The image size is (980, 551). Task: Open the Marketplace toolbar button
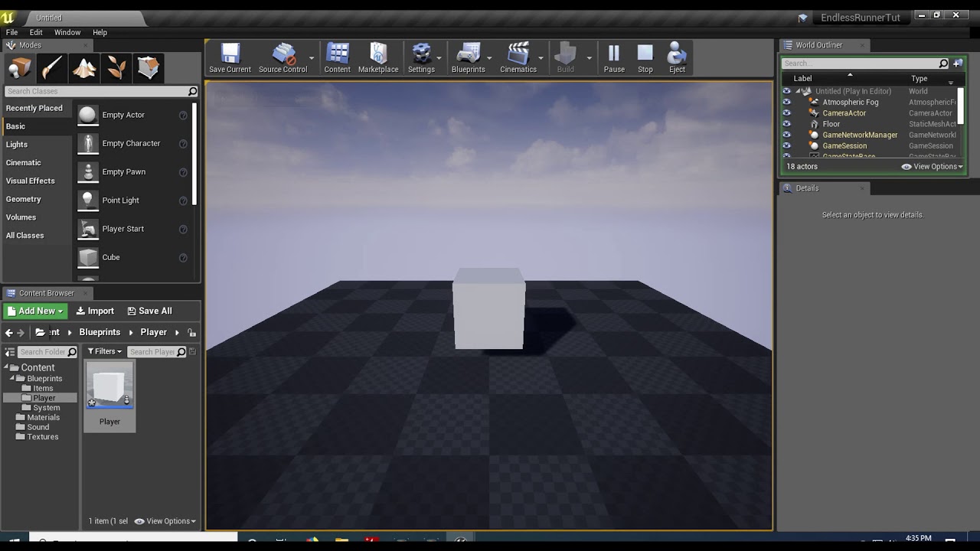pyautogui.click(x=378, y=58)
